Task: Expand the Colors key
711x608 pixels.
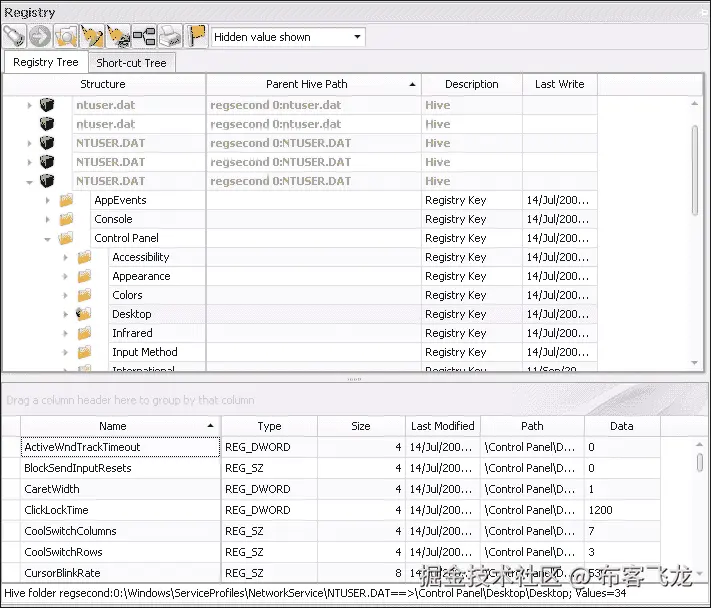Action: pos(65,296)
